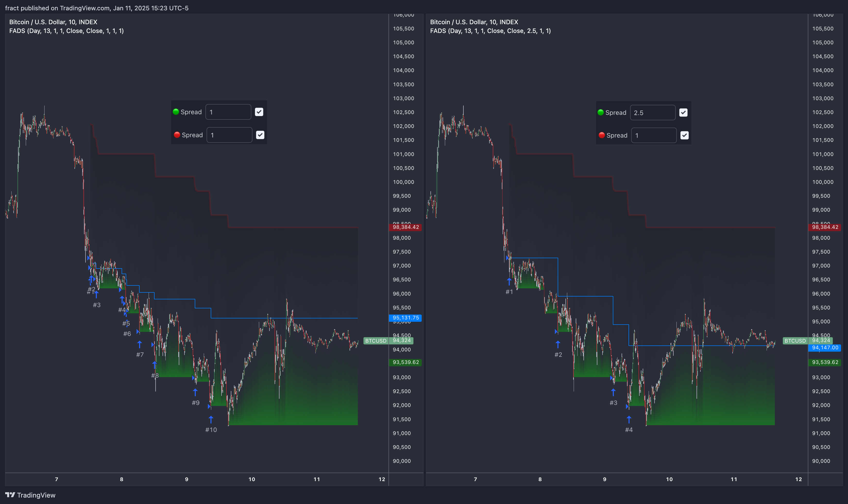848x504 pixels.
Task: Click the right chart's Bitcoin / U.S. Dollar title
Action: coord(474,22)
